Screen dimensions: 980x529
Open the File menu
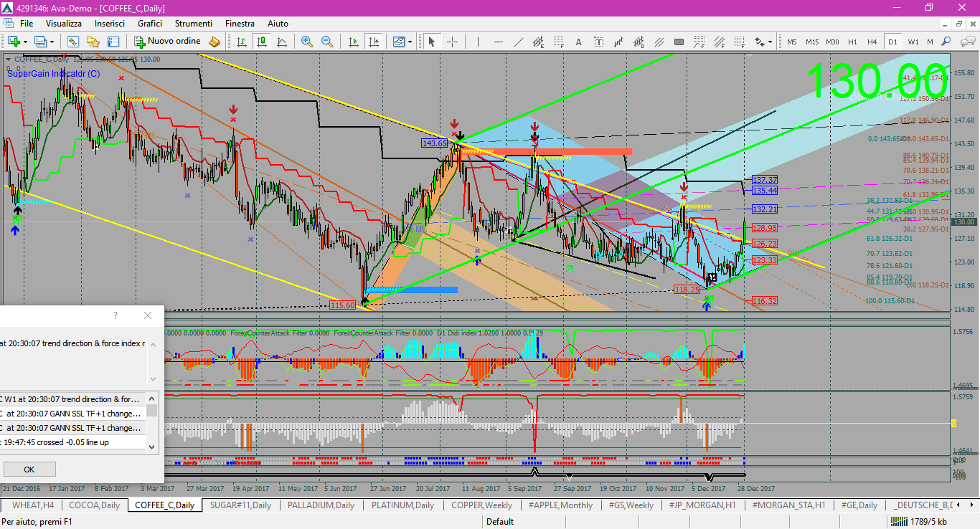coord(27,24)
